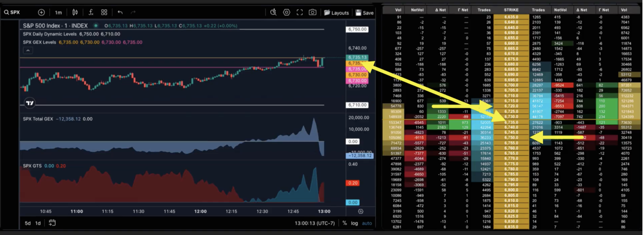Select the 6,835.0 strike cell
The image size is (644, 235).
511,227
